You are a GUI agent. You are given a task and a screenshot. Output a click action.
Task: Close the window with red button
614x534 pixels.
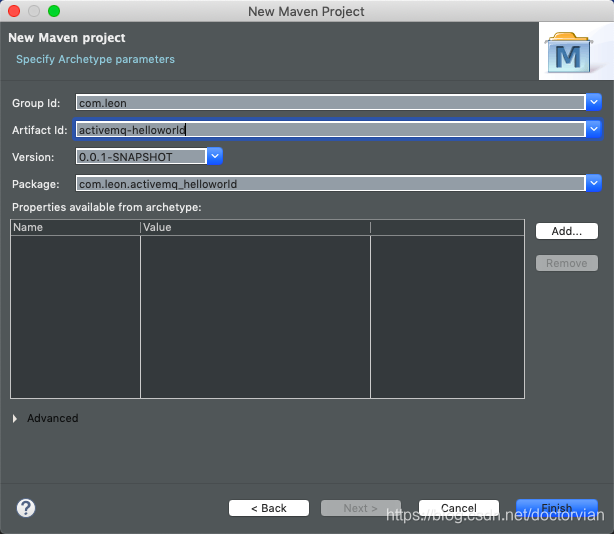pos(14,11)
